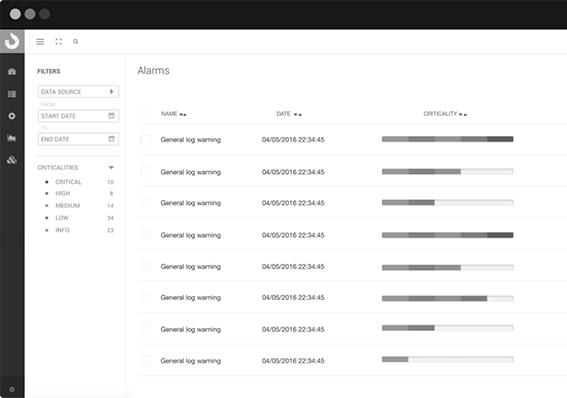Click the FILTERS panel heading

click(49, 71)
